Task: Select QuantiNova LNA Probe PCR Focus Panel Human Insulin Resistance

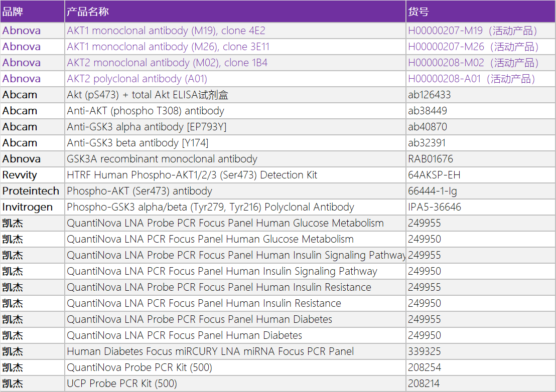Action: click(x=235, y=287)
